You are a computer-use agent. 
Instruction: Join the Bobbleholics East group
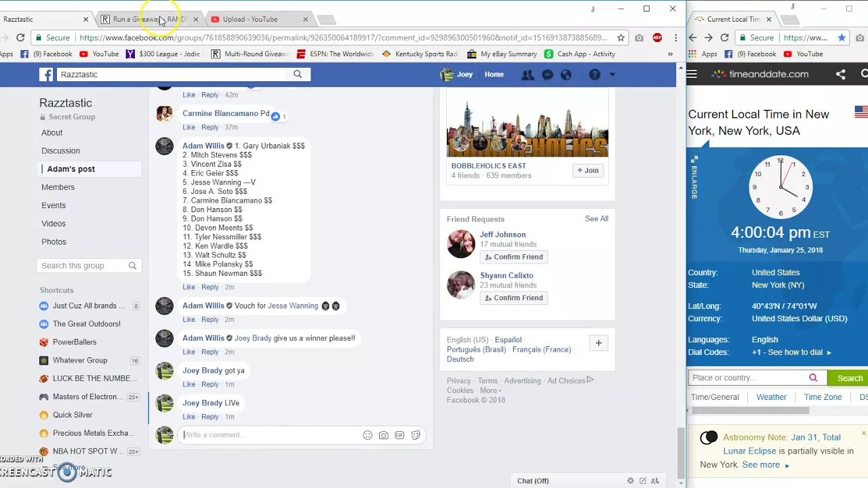click(588, 170)
